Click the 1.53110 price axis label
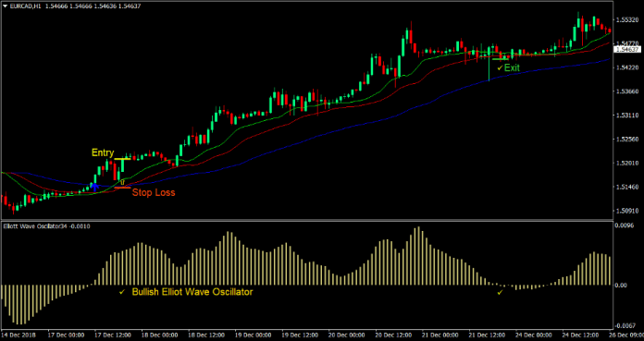644x341 pixels. coord(628,116)
